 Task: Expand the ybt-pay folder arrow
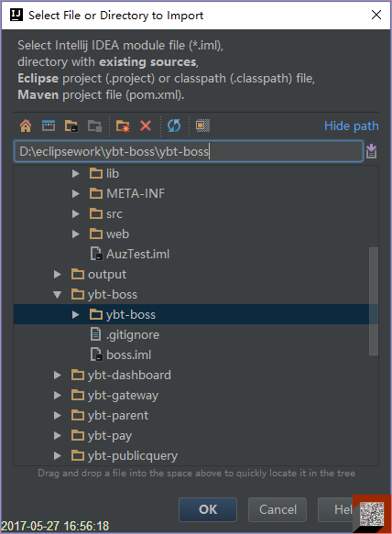coord(58,435)
